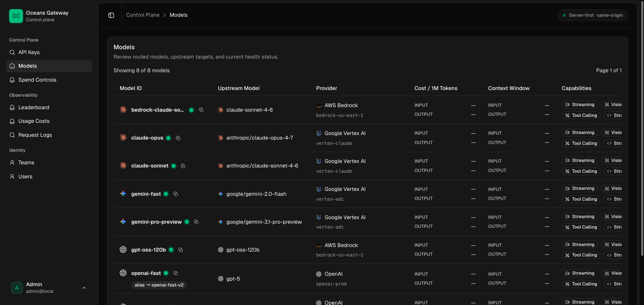Click the gemini-pro-preview model name
The image size is (644, 305).
click(x=156, y=222)
